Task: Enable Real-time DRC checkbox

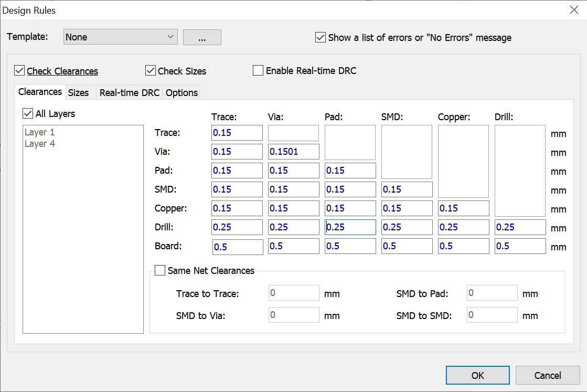Action: point(258,71)
